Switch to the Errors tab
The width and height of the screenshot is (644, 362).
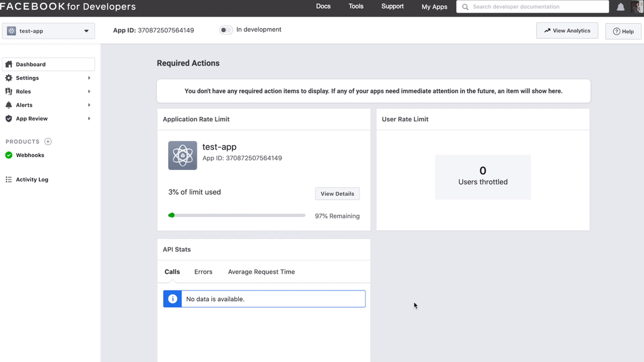(x=203, y=271)
